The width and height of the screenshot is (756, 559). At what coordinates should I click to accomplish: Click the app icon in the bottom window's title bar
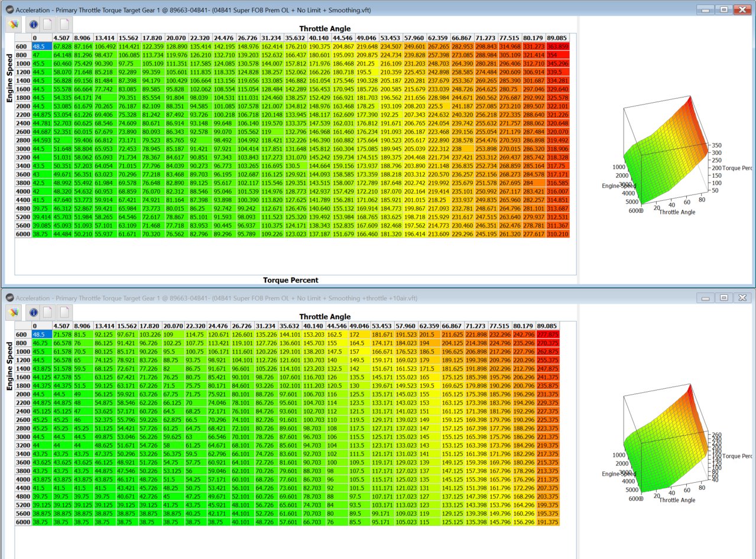pos(9,297)
